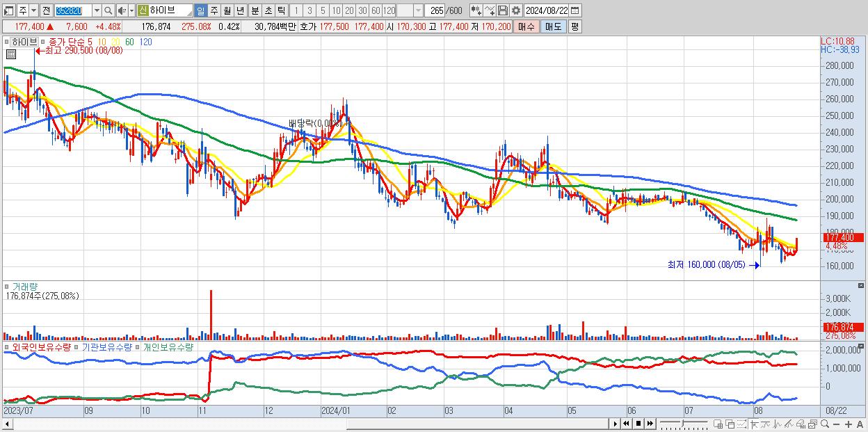Click the zoom slider handle on bottom bar
The width and height of the screenshot is (868, 432).
[683, 423]
